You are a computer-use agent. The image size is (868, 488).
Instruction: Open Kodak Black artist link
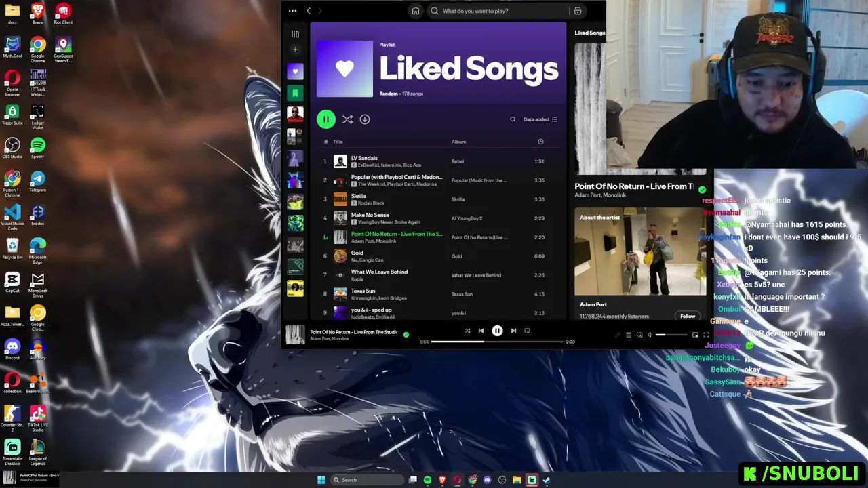click(371, 203)
